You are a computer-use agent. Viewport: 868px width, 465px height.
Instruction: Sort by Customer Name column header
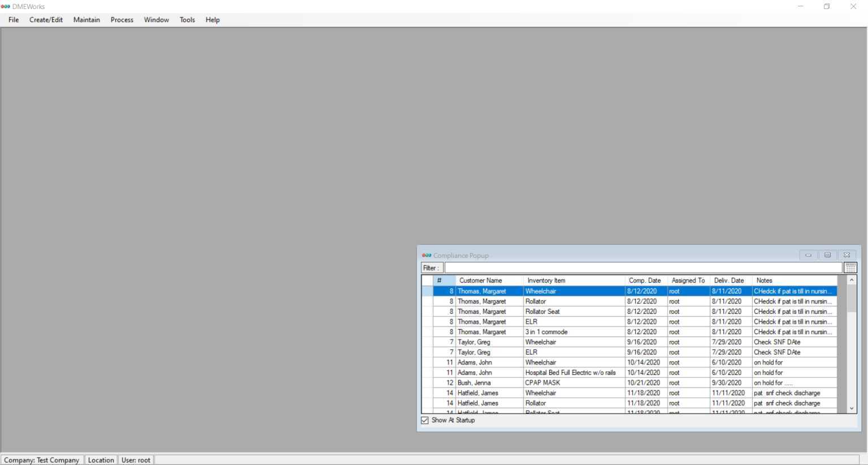pyautogui.click(x=480, y=281)
